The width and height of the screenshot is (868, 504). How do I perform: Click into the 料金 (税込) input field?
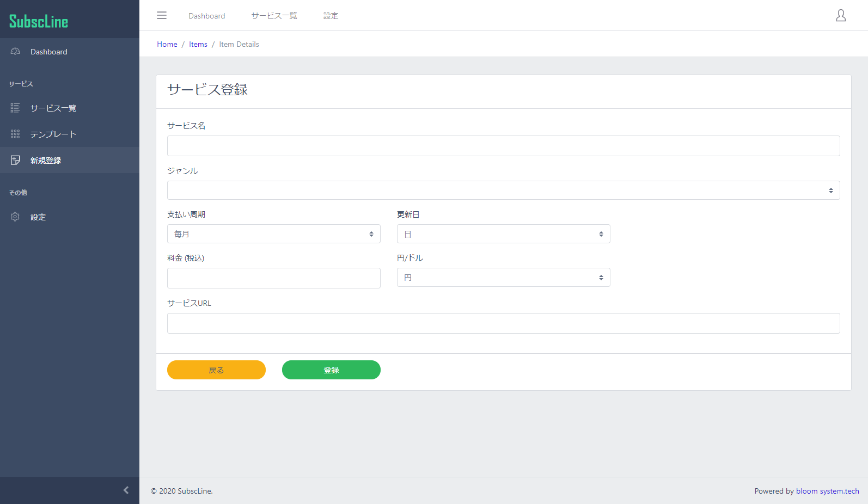coord(273,278)
